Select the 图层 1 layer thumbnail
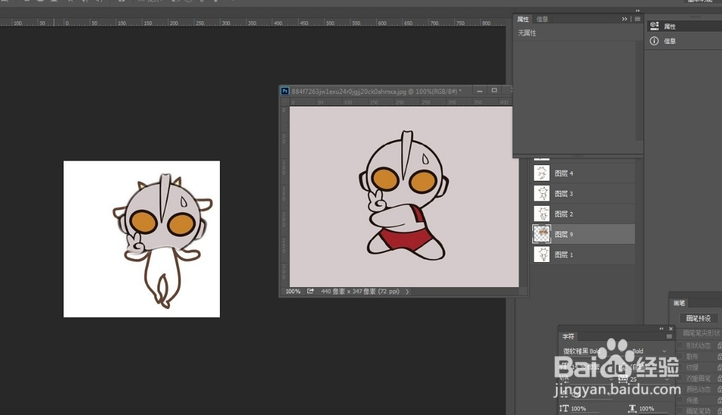Viewport: 722px width, 415px height. click(542, 254)
